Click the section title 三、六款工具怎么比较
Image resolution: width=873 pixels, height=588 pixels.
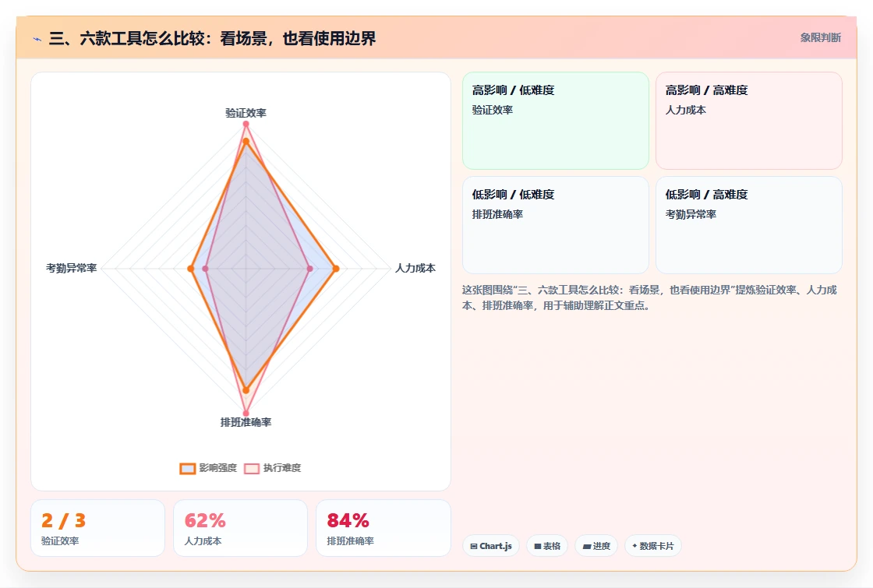(212, 38)
